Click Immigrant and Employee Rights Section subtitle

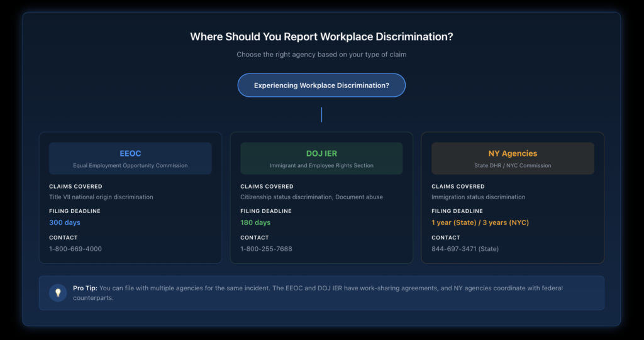(x=321, y=165)
